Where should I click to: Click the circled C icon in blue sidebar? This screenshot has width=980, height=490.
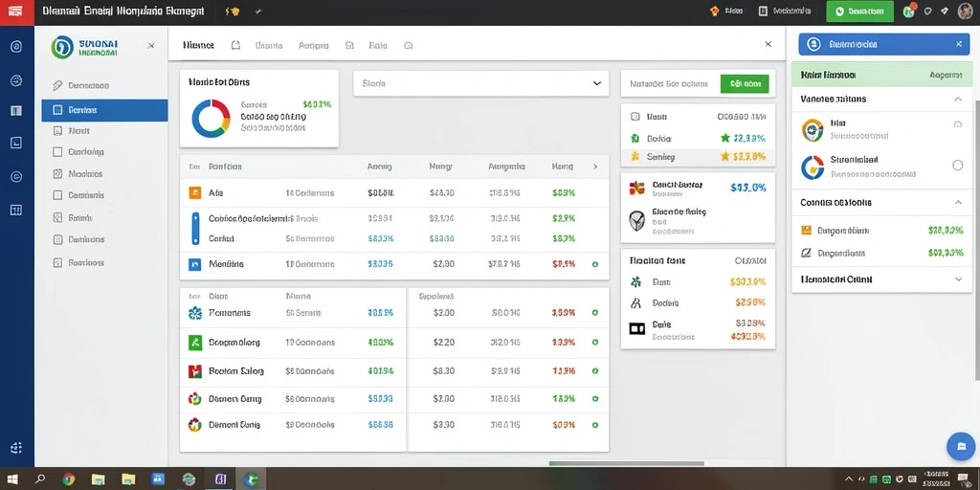16,177
